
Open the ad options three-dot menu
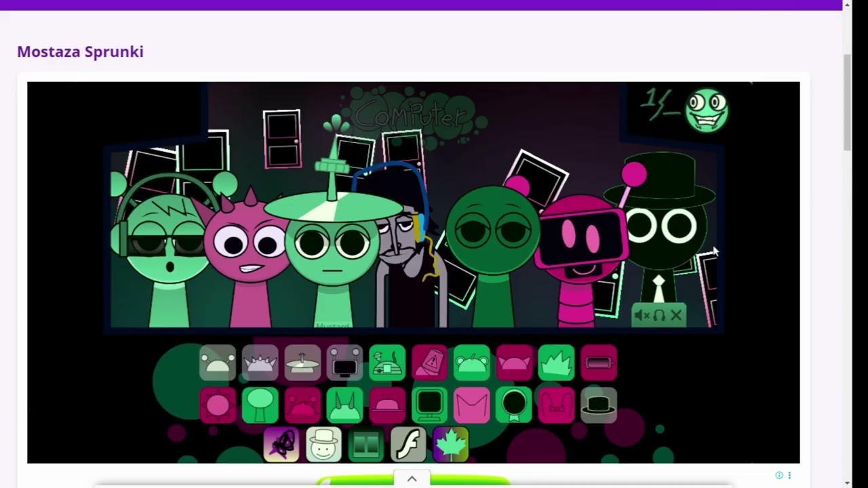(x=789, y=475)
